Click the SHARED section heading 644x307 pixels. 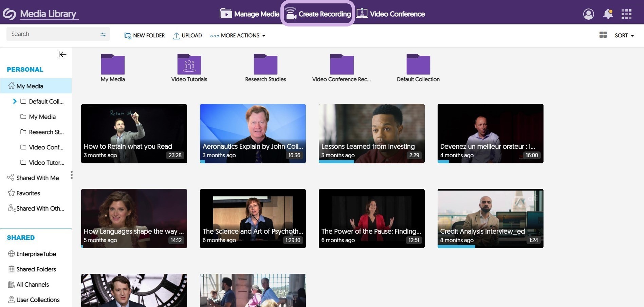pos(21,237)
